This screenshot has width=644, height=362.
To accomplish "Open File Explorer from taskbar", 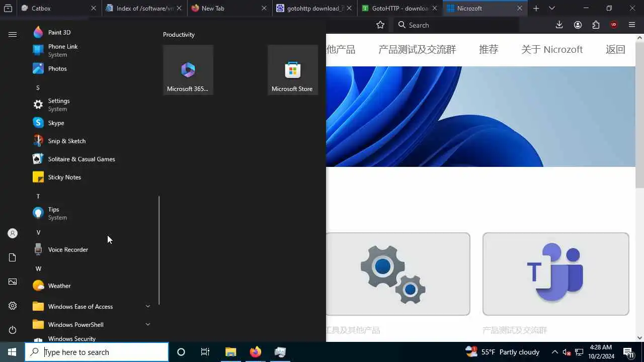I will pyautogui.click(x=231, y=352).
